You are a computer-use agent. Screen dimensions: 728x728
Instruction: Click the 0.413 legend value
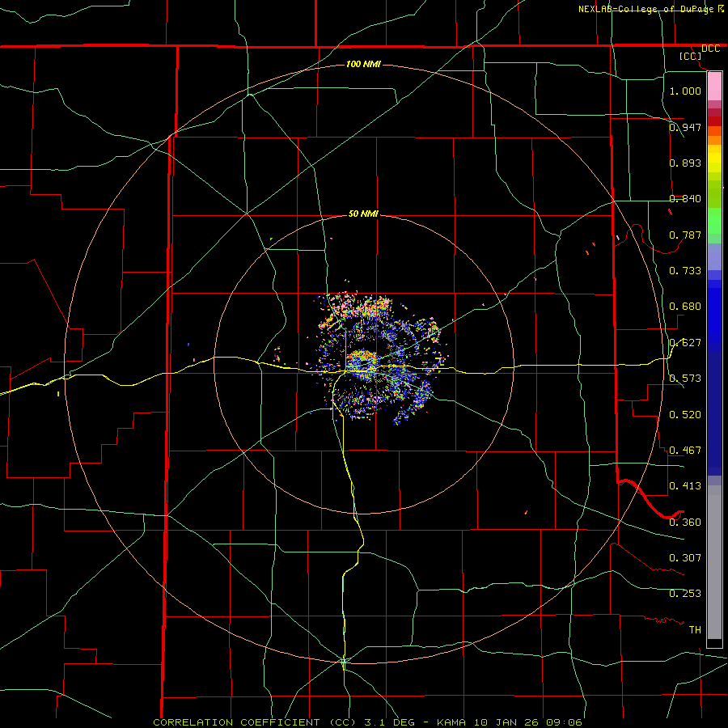(685, 486)
